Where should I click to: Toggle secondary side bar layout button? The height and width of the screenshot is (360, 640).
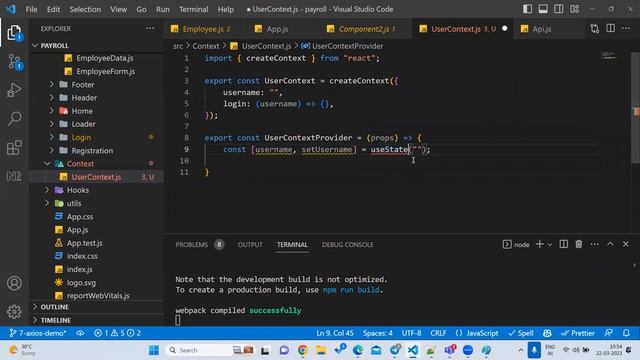click(x=559, y=9)
